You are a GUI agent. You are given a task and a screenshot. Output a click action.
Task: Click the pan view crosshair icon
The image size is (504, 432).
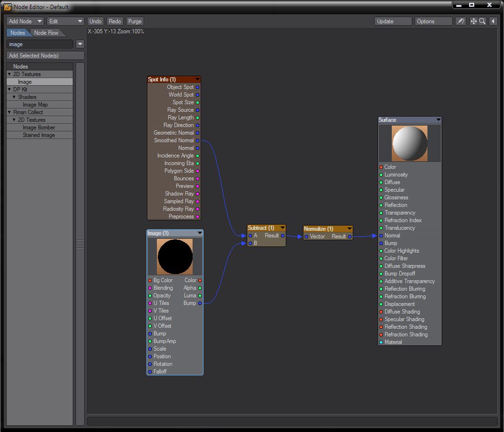coord(474,21)
